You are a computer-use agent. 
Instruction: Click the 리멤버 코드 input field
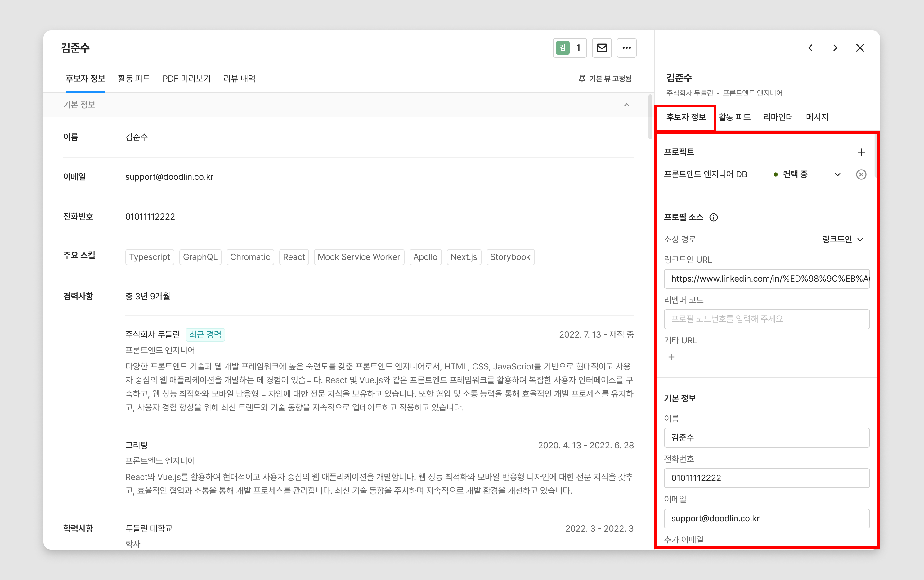[767, 319]
